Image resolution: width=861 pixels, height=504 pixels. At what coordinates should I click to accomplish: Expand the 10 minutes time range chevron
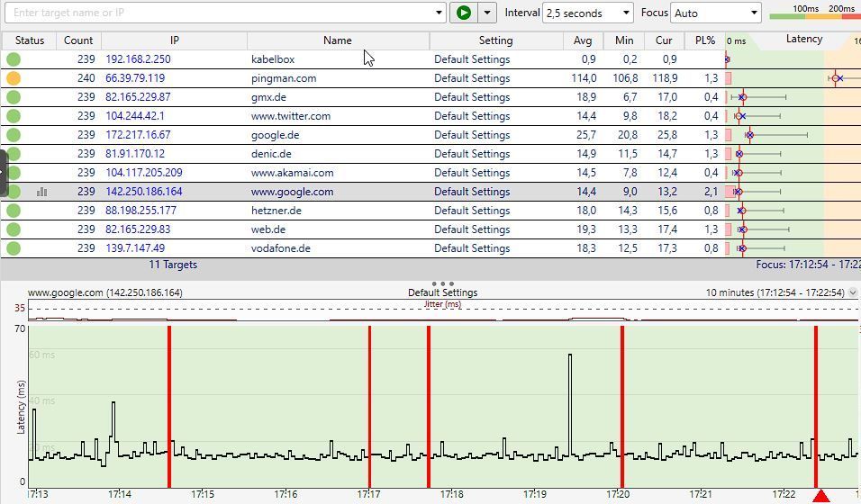(853, 292)
